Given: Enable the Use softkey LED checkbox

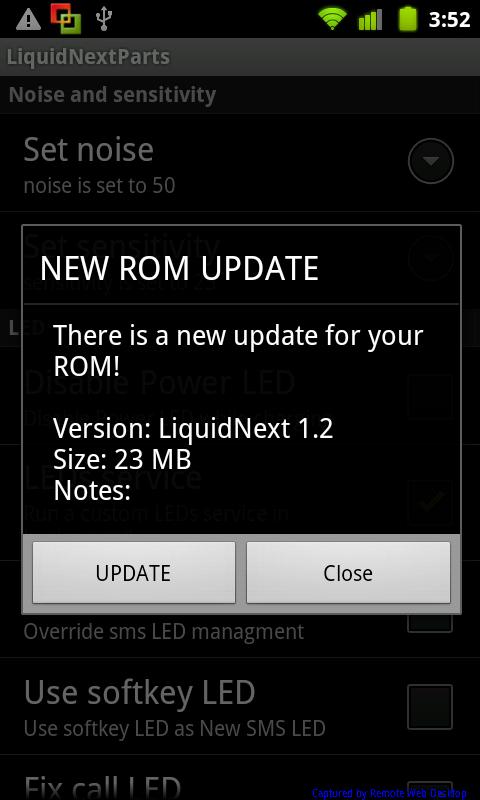Looking at the screenshot, I should click(430, 707).
